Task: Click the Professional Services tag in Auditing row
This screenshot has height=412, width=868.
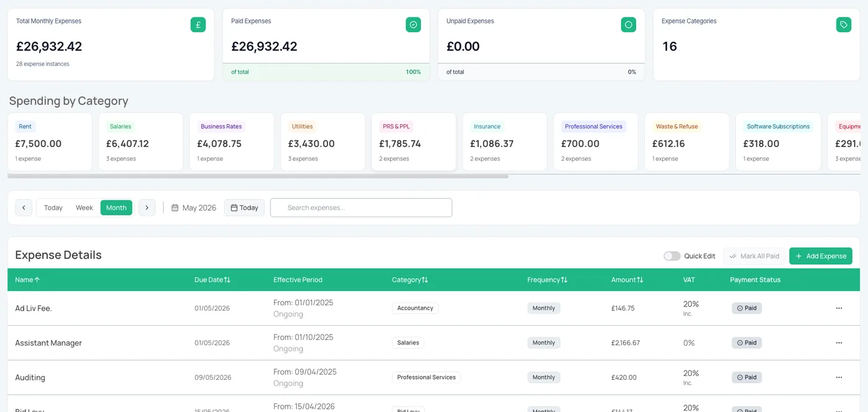Action: coord(427,377)
